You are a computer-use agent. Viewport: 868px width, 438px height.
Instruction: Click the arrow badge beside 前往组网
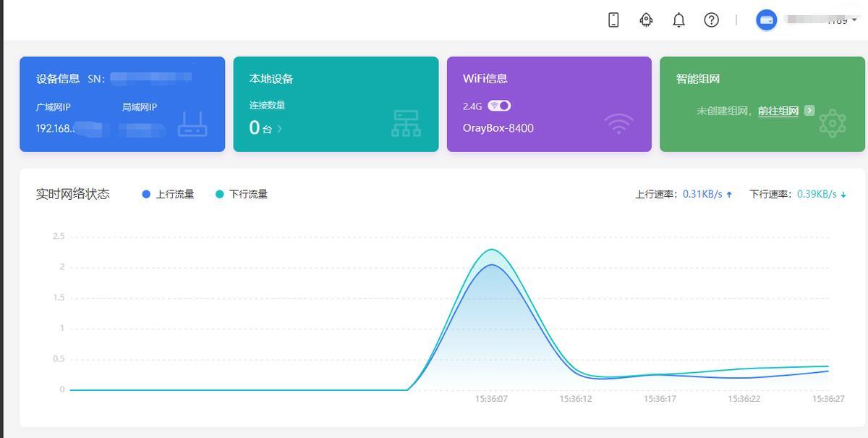809,111
